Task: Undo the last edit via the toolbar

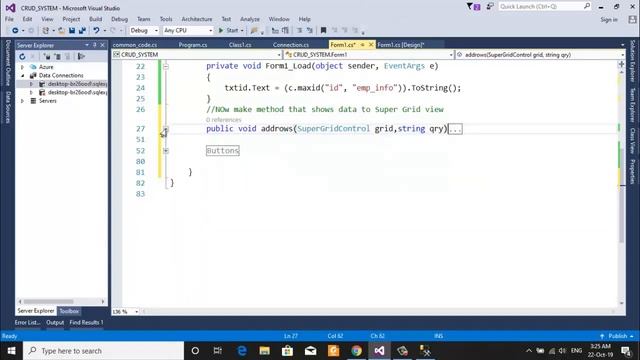Action: [x=96, y=31]
